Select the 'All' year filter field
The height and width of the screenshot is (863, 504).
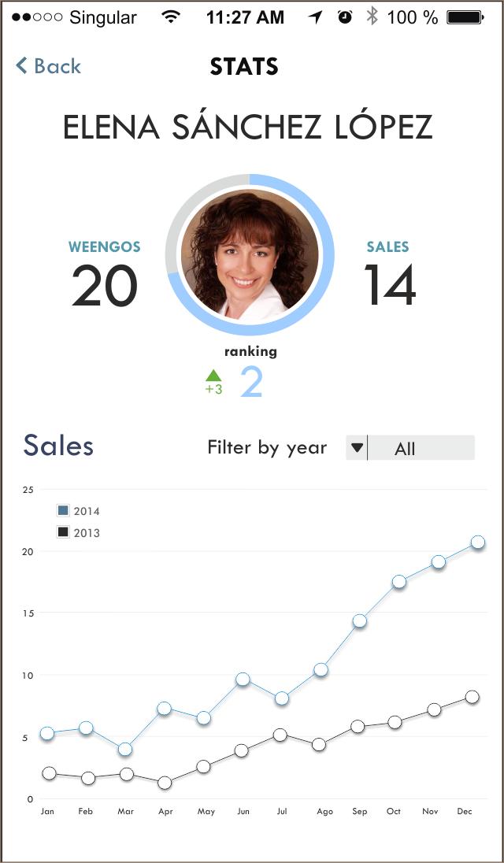[x=421, y=448]
